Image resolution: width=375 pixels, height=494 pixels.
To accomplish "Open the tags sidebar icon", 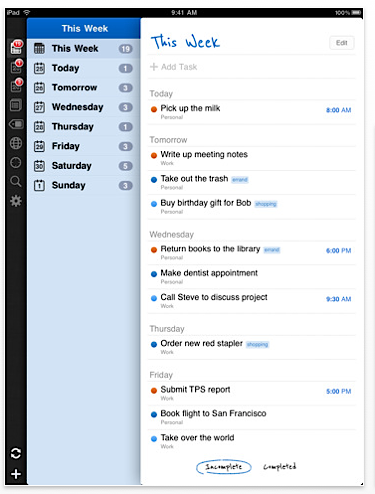I will click(16, 124).
